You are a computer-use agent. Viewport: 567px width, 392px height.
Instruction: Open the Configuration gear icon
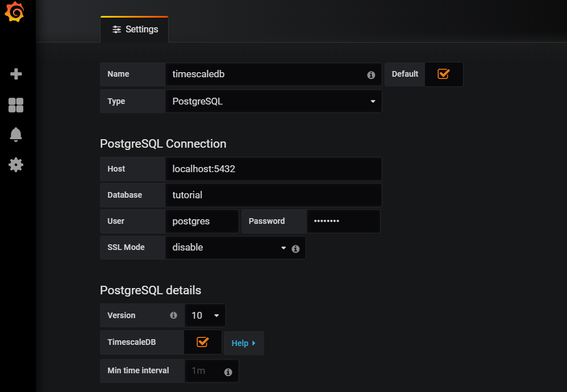[x=16, y=165]
